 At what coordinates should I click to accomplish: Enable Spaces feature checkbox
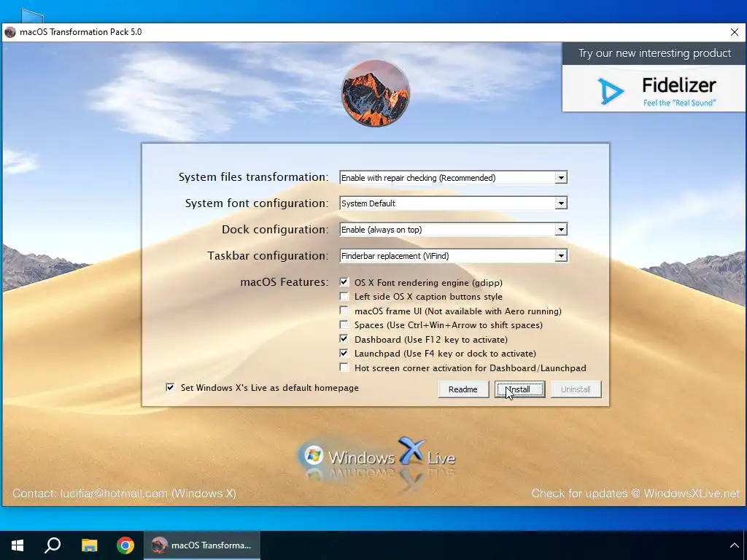[x=344, y=324]
